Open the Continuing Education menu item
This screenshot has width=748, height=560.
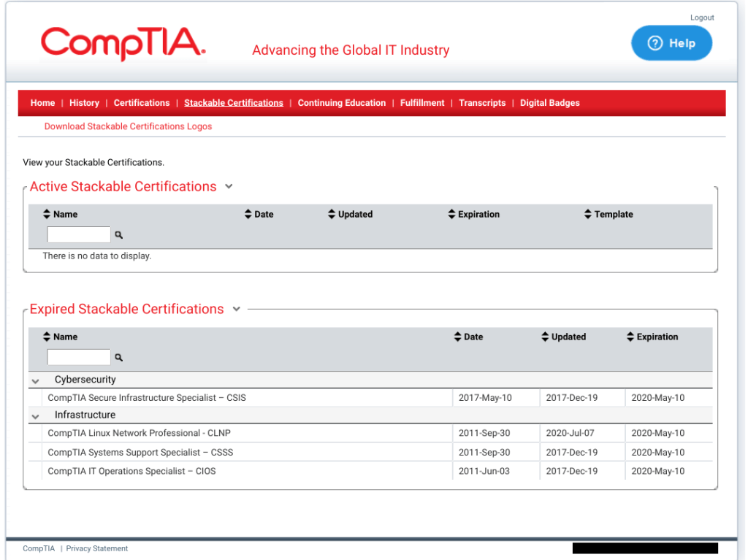pos(341,103)
